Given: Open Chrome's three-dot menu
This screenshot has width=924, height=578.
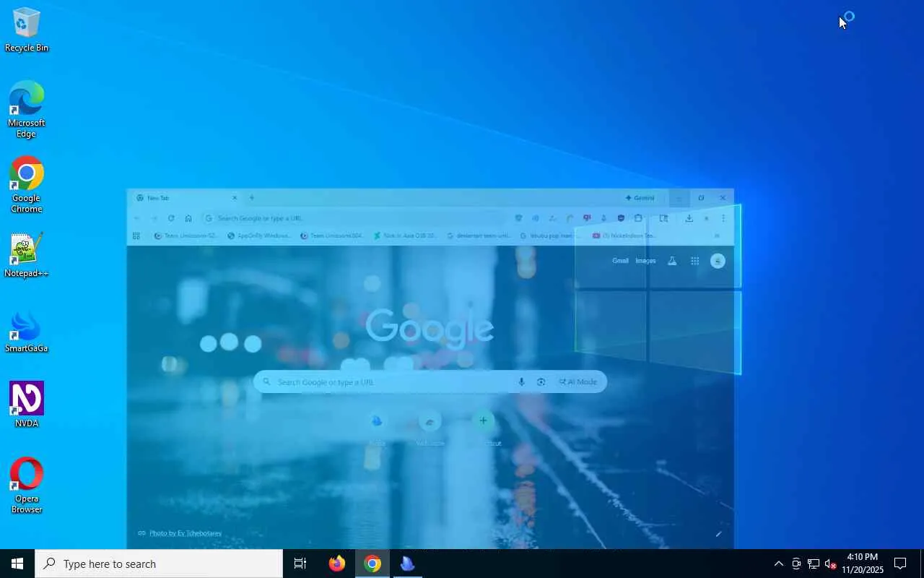Looking at the screenshot, I should point(723,218).
